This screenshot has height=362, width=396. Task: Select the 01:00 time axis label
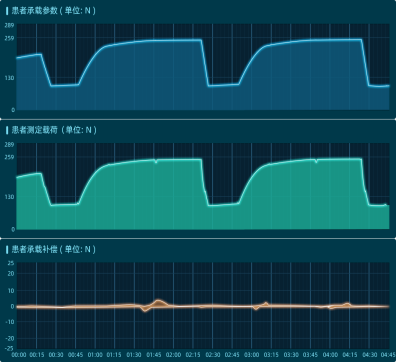tap(95, 355)
